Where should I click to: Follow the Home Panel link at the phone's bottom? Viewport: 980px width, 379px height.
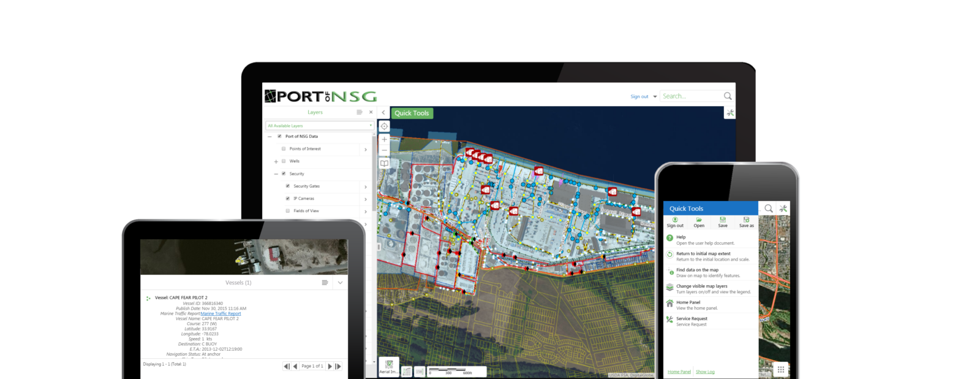679,372
